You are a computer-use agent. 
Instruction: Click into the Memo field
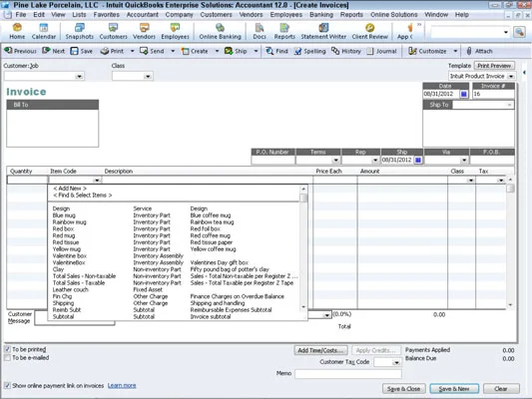coord(348,374)
